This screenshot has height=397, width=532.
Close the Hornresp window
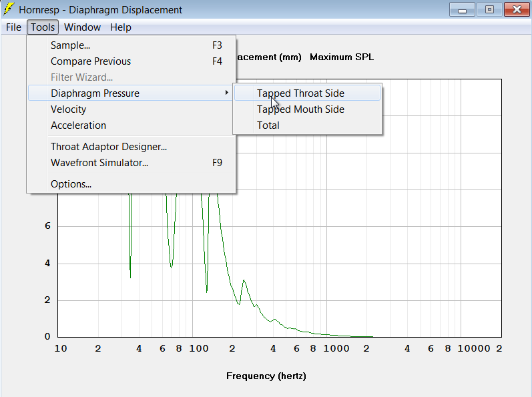pyautogui.click(x=517, y=9)
